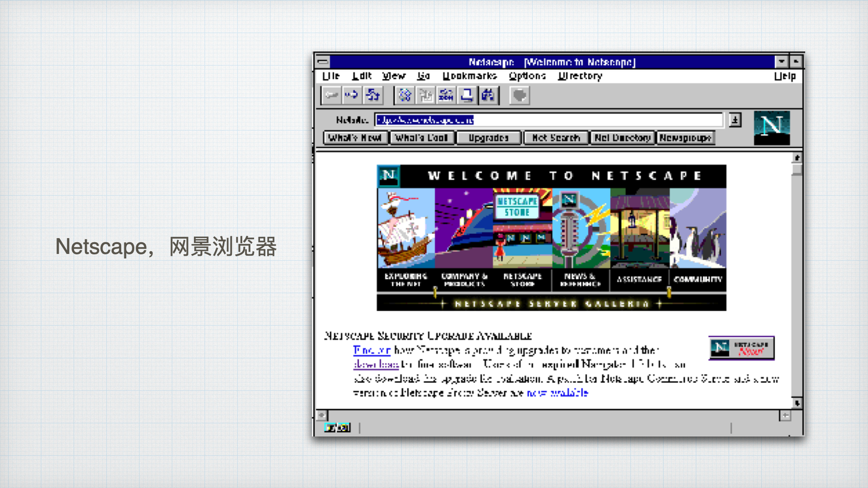Open the Edit menu
Image resolution: width=868 pixels, height=488 pixels.
tap(361, 76)
